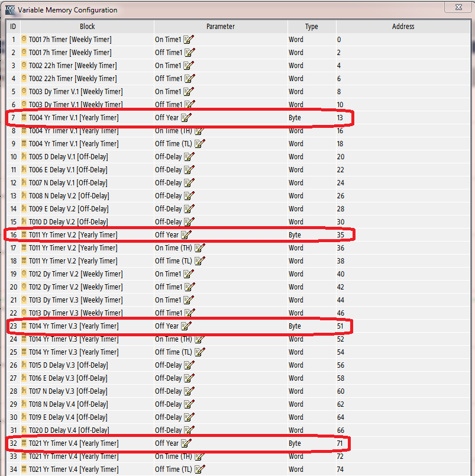Screen dimensions: 475x476
Task: Close the Variable Memory Configuration window
Action: tap(458, 7)
